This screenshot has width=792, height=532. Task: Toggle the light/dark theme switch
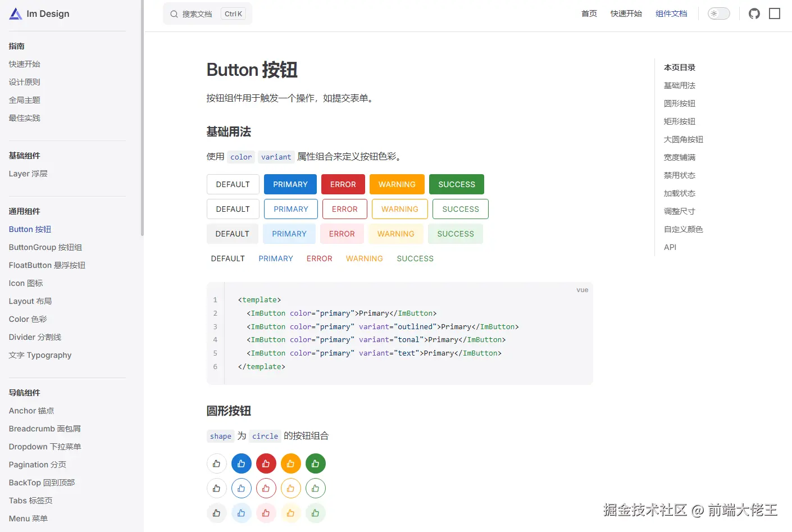(x=718, y=13)
